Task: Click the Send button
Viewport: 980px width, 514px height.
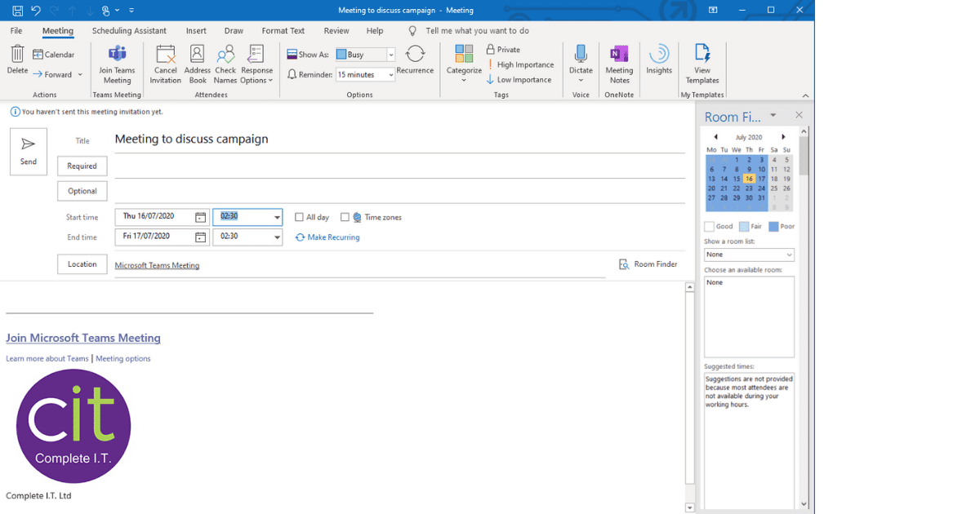Action: pyautogui.click(x=28, y=151)
